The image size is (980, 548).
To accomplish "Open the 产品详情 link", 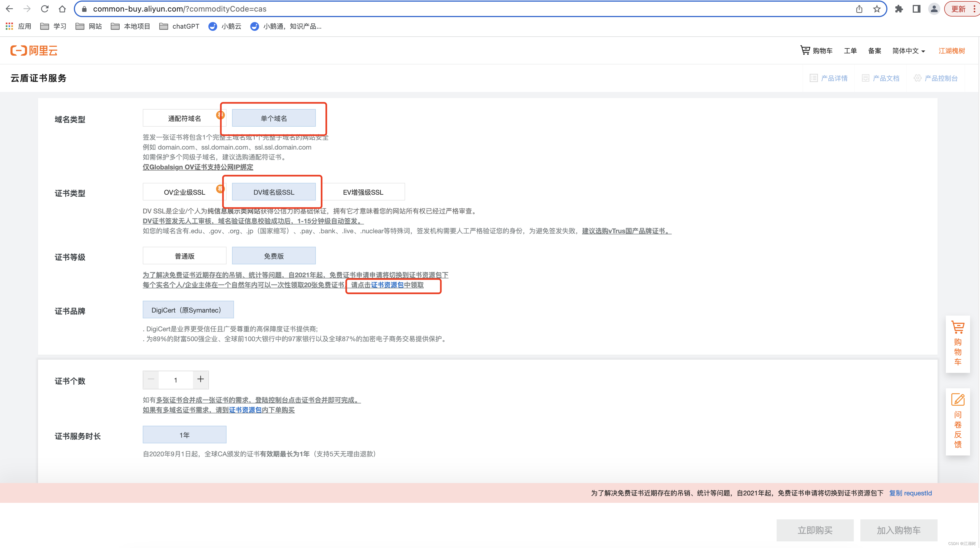I will click(829, 78).
